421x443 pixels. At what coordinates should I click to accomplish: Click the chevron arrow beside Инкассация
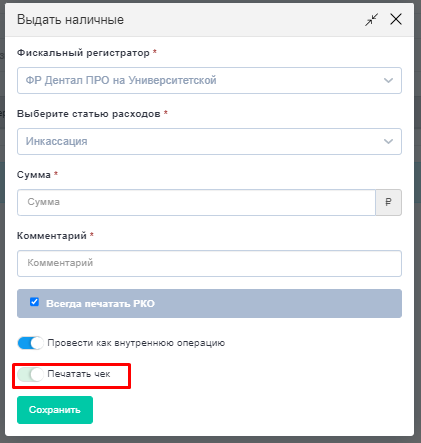pos(388,141)
